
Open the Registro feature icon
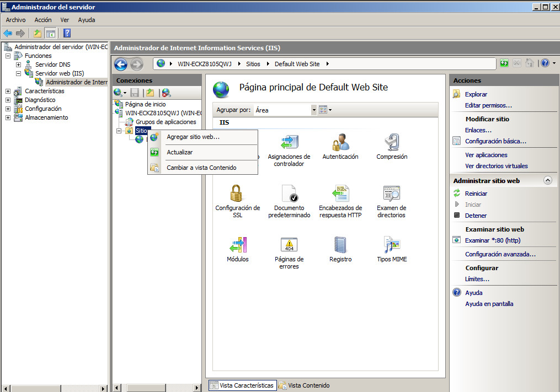pyautogui.click(x=340, y=245)
